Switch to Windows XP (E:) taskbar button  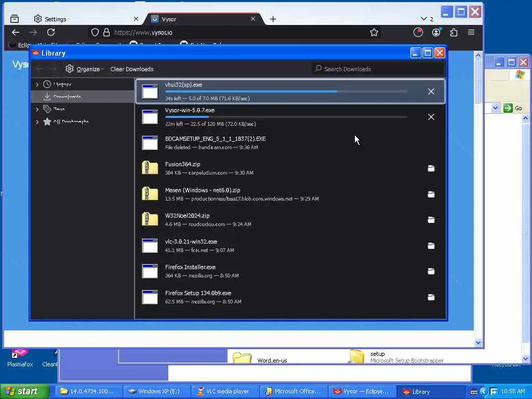(157, 391)
